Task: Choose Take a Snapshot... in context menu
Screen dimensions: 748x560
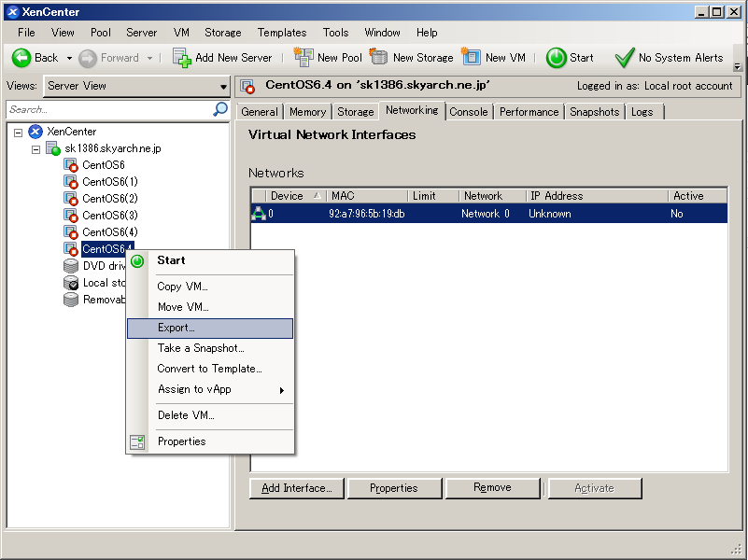Action: point(210,348)
